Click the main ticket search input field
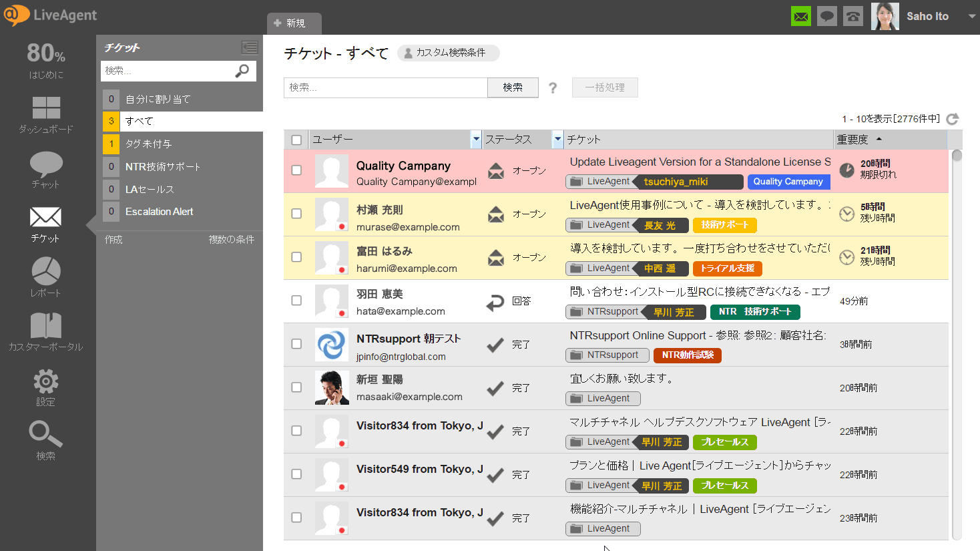Image resolution: width=980 pixels, height=551 pixels. click(x=386, y=87)
